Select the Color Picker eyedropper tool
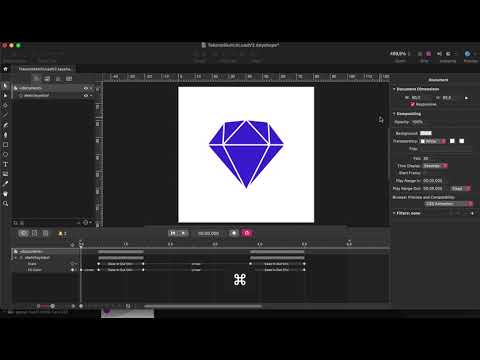480x360 pixels. coord(5,184)
